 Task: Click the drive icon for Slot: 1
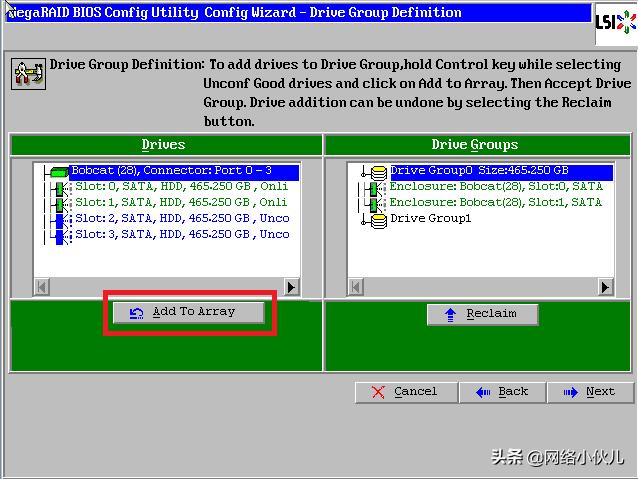(62, 205)
